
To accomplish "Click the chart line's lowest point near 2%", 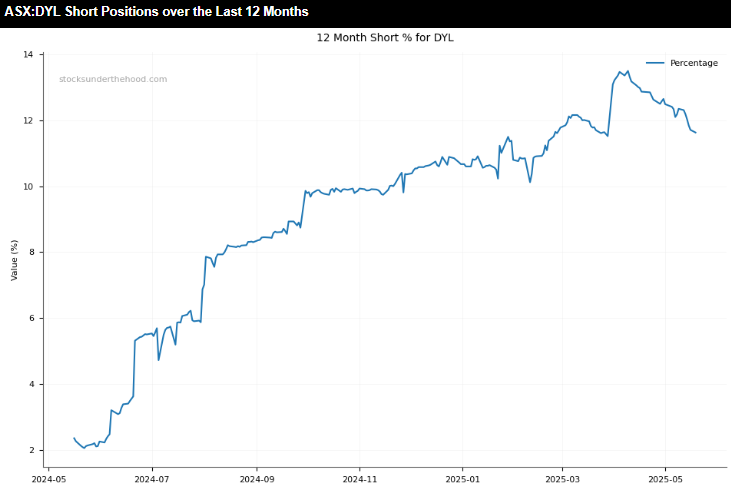I will click(x=84, y=448).
